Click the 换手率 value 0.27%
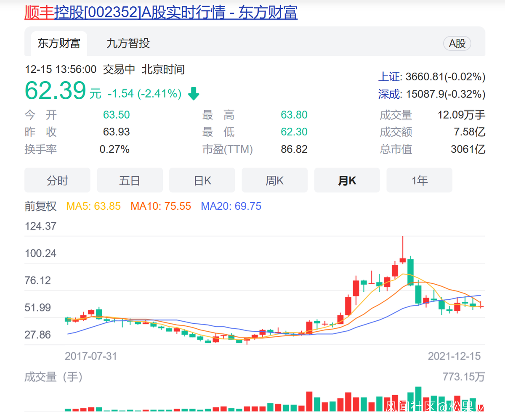 [114, 149]
